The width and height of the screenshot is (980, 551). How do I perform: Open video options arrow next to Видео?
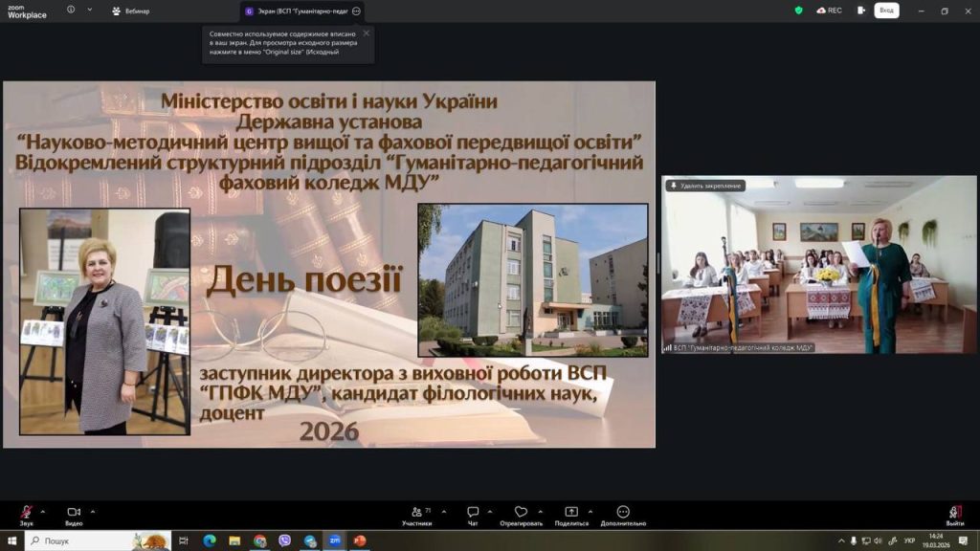93,511
